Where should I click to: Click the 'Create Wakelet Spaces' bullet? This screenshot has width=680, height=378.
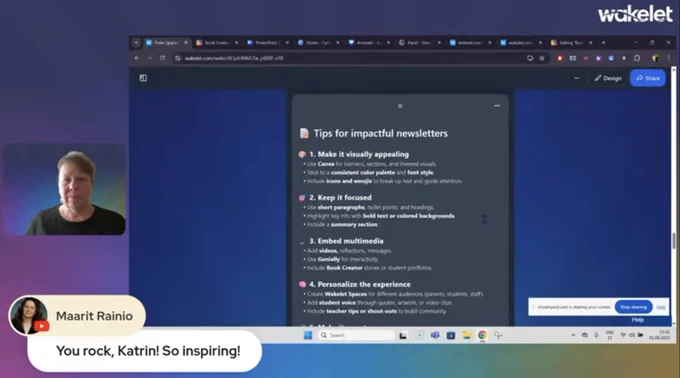click(x=393, y=294)
